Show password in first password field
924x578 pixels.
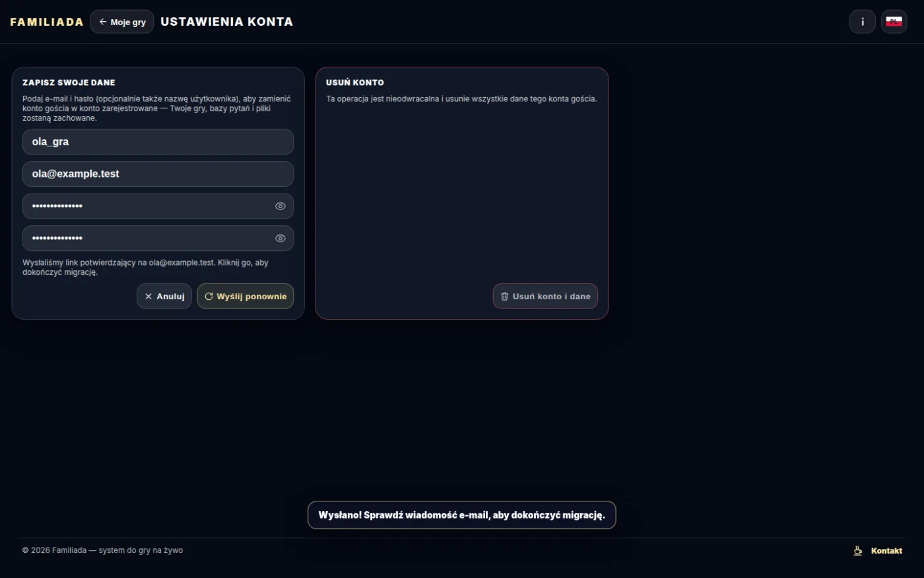(280, 206)
